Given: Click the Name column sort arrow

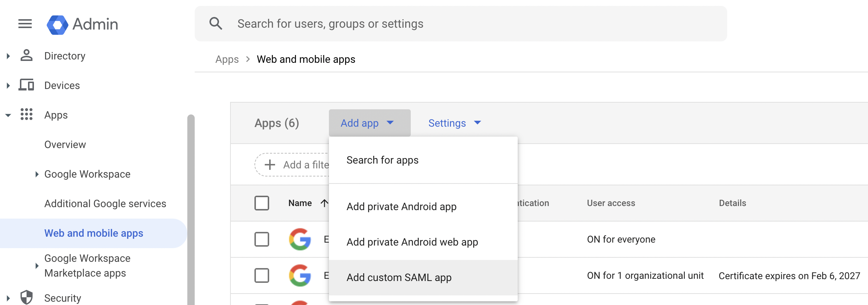Looking at the screenshot, I should (x=324, y=203).
